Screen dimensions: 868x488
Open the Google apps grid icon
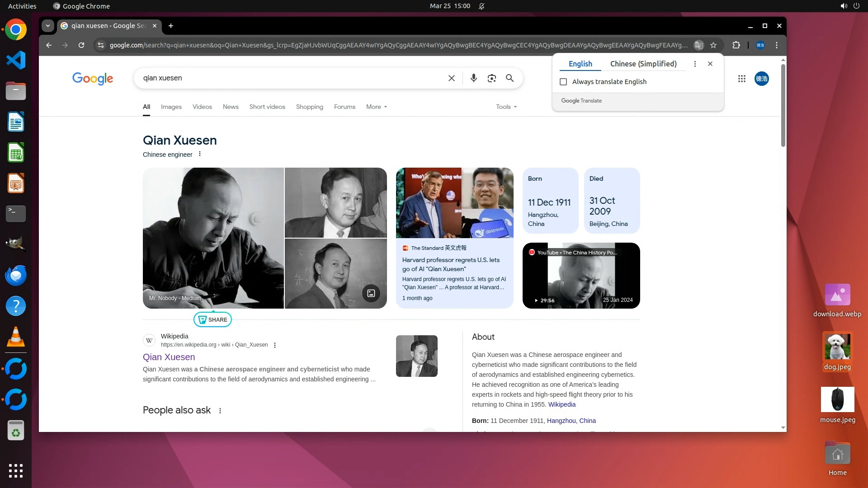741,79
